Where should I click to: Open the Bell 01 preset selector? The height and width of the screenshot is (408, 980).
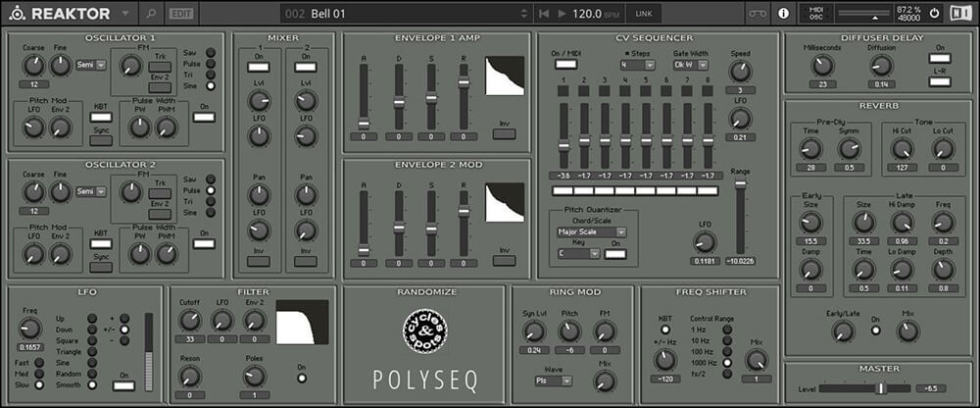point(407,13)
